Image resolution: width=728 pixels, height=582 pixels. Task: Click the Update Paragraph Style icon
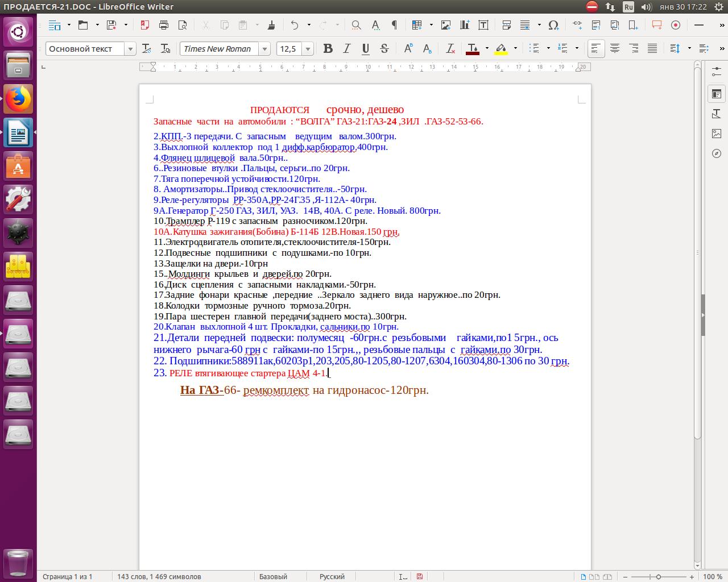146,49
